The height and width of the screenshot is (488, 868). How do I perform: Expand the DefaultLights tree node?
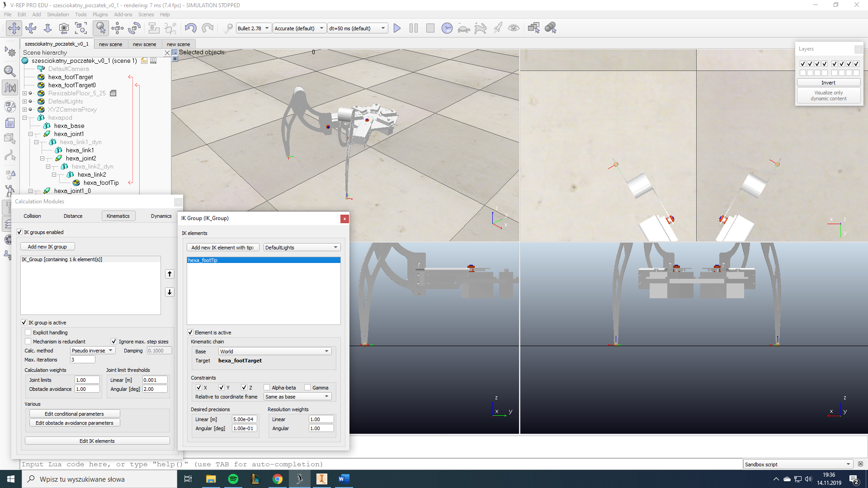(25, 102)
